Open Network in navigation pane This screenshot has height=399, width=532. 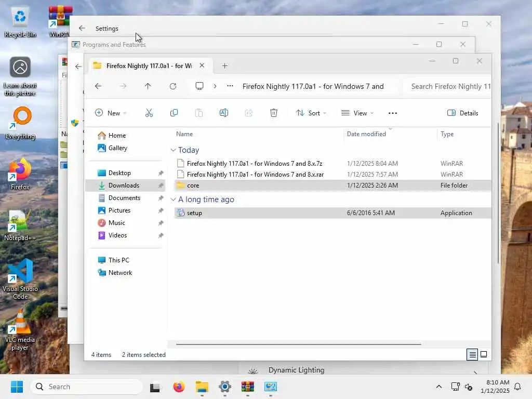pos(126,272)
